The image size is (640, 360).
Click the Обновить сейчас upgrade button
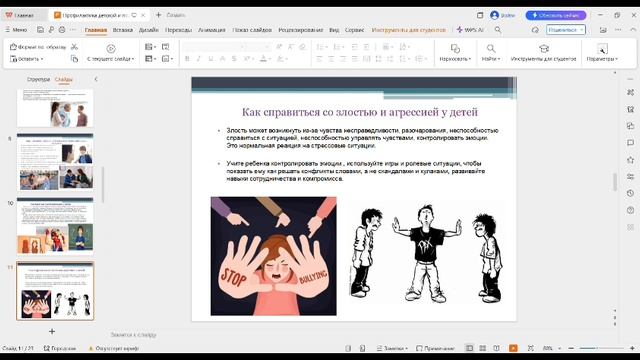pyautogui.click(x=556, y=15)
